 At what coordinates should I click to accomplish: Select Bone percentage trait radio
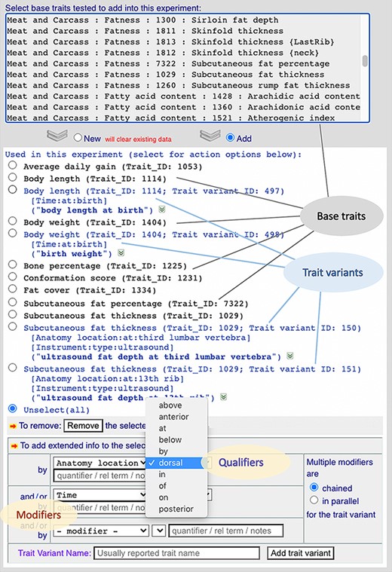[x=13, y=265]
